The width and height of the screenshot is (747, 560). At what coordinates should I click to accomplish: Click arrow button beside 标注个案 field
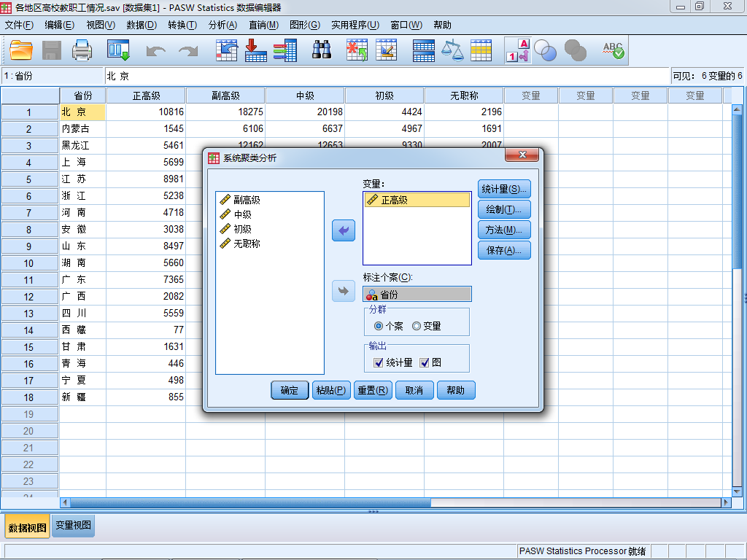pyautogui.click(x=344, y=291)
